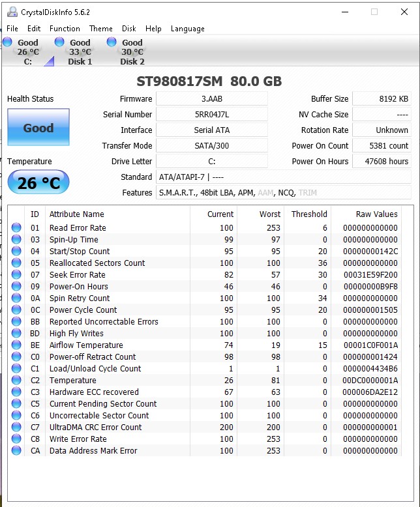
Task: Click raw value 00000000B9F8
Action: tap(370, 287)
